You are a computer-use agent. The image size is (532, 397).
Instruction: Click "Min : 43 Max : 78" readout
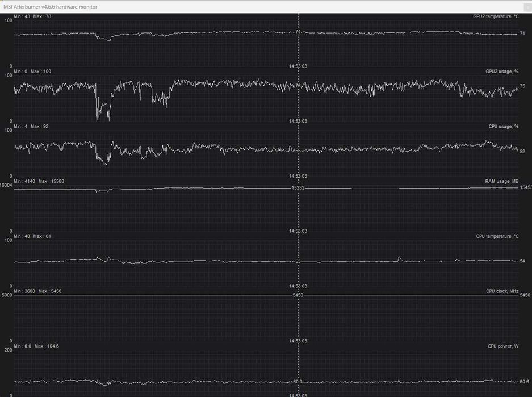pyautogui.click(x=32, y=16)
